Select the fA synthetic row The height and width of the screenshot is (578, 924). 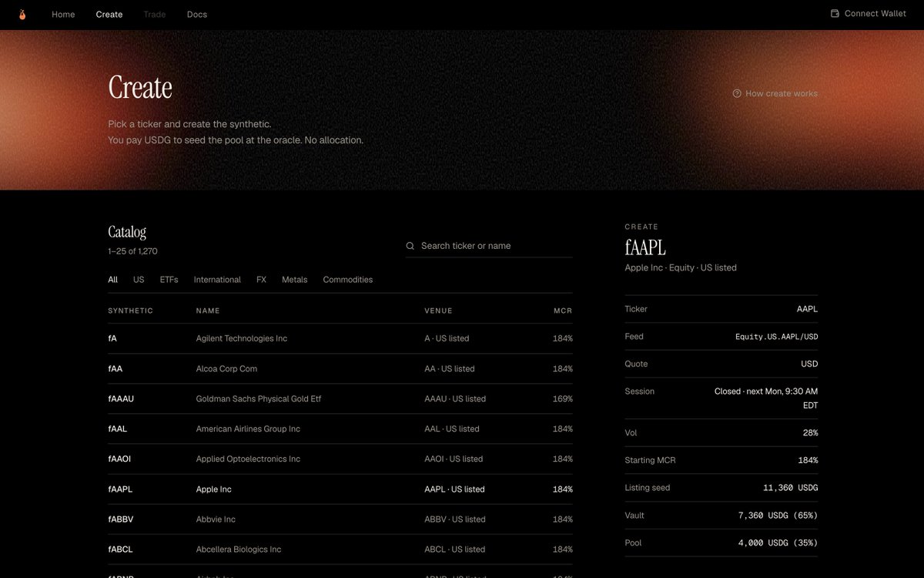(x=340, y=338)
